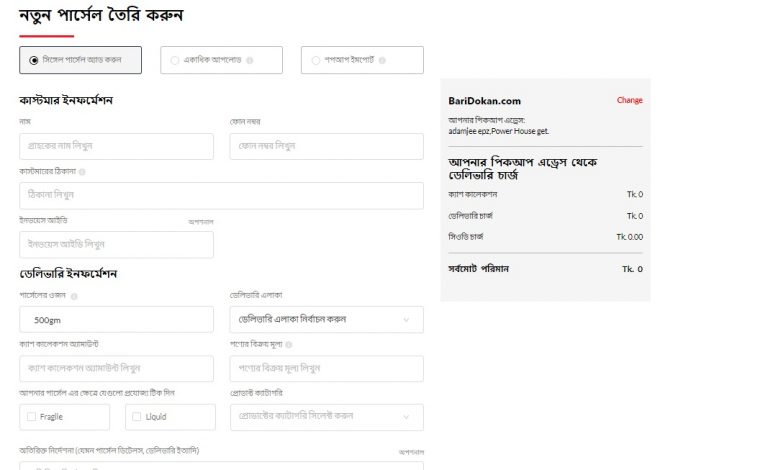Screen dimensions: 768x470
Task: Click info icon beside product selling price label
Action: (288, 345)
